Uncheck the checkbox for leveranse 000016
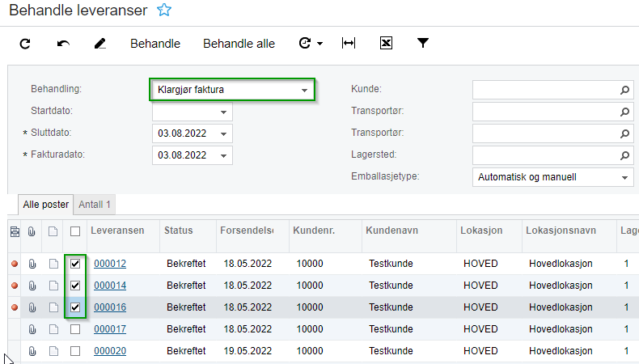This screenshot has width=639, height=364. (75, 307)
